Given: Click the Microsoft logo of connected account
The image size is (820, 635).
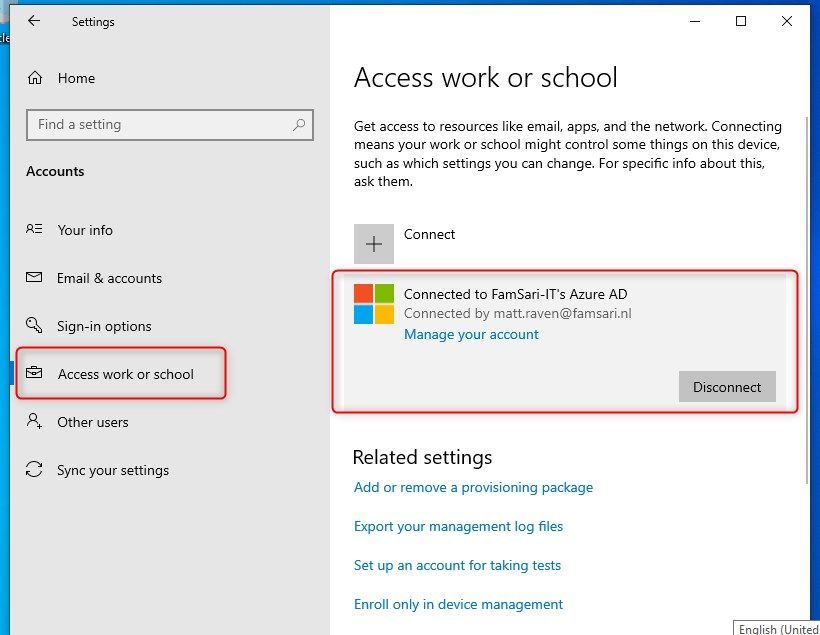Looking at the screenshot, I should (373, 304).
